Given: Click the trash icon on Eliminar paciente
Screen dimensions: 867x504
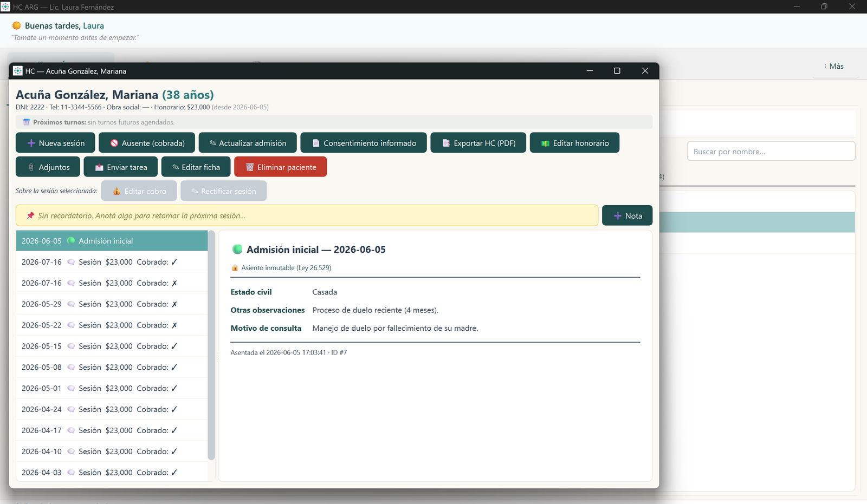Looking at the screenshot, I should point(250,167).
